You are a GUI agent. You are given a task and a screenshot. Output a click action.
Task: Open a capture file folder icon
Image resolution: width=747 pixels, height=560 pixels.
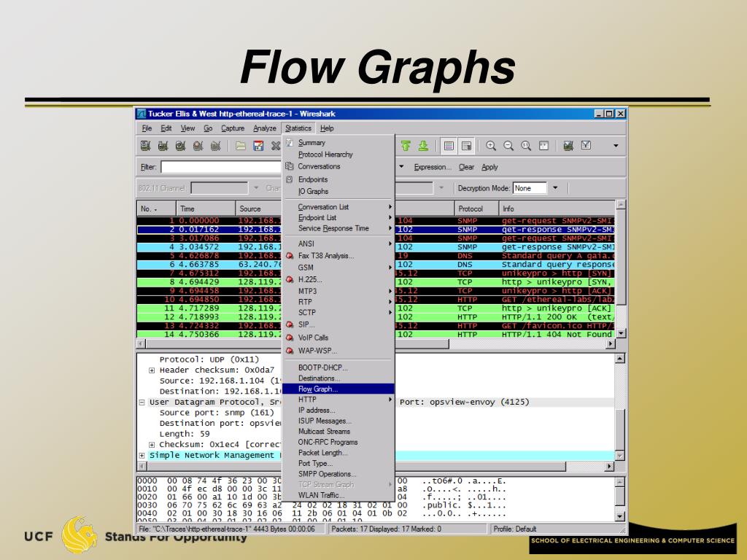(241, 146)
